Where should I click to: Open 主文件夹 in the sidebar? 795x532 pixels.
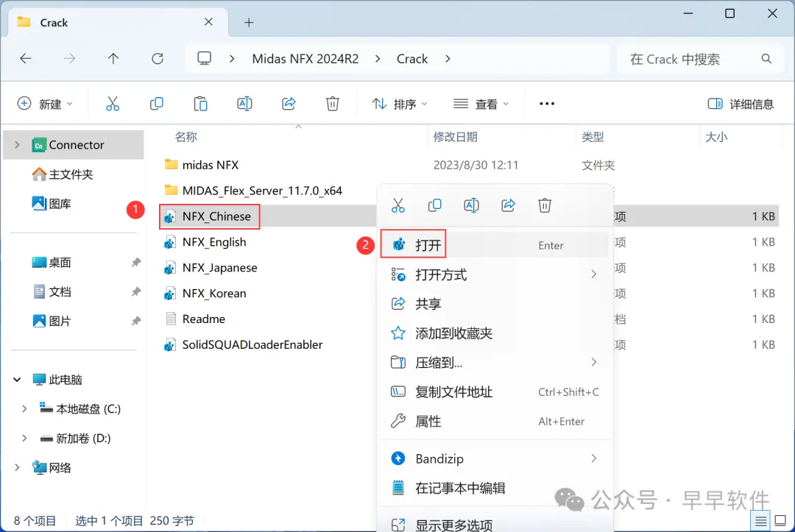(63, 175)
